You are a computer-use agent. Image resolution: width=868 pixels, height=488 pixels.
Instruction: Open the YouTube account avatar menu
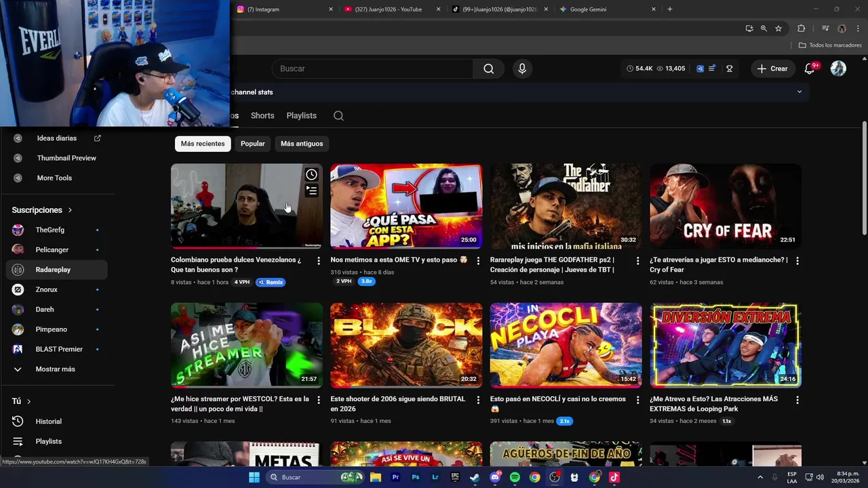(x=838, y=68)
